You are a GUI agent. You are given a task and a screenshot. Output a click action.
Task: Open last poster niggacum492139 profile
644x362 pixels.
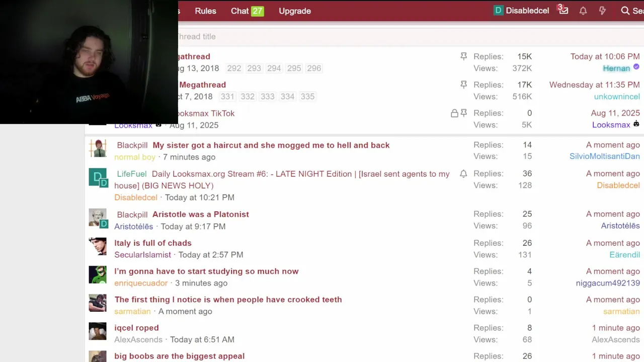click(608, 283)
